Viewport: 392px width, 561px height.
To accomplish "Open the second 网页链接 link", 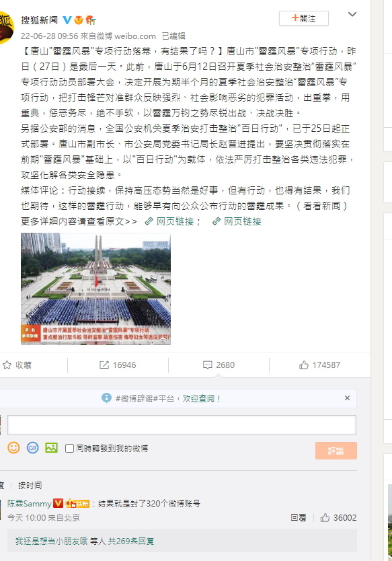I will pos(237,221).
